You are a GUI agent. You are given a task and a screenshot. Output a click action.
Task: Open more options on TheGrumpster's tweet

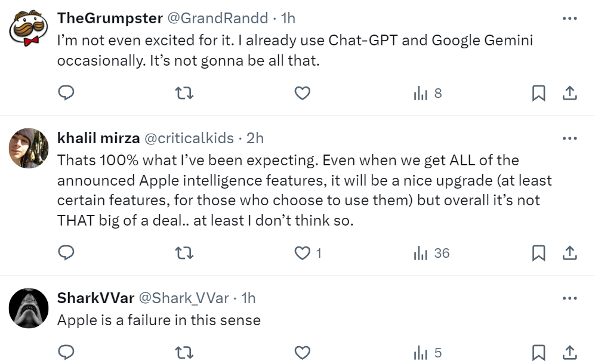click(x=569, y=18)
